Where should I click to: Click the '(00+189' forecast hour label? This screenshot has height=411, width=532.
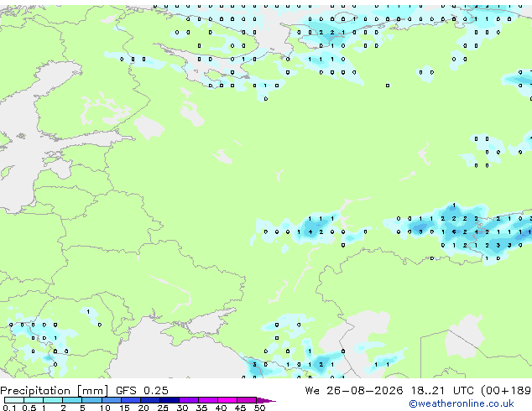506,390
